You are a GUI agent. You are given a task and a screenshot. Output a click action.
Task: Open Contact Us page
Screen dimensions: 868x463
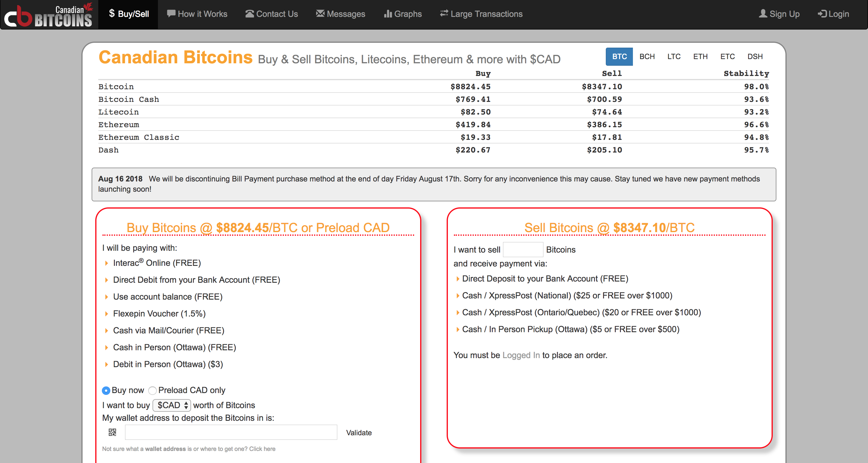tap(272, 14)
